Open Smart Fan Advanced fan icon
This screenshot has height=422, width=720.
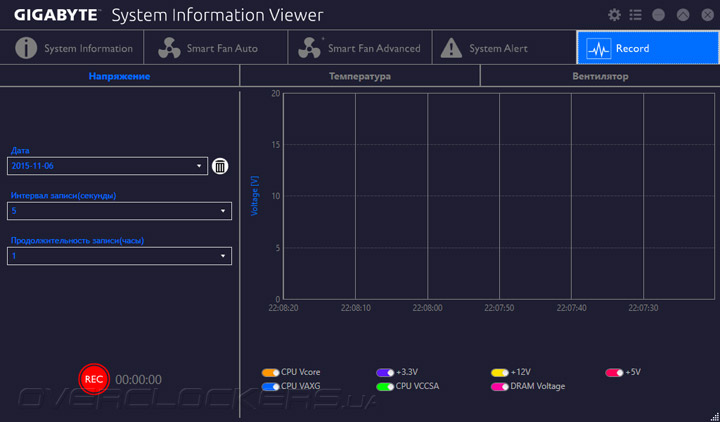coord(310,48)
